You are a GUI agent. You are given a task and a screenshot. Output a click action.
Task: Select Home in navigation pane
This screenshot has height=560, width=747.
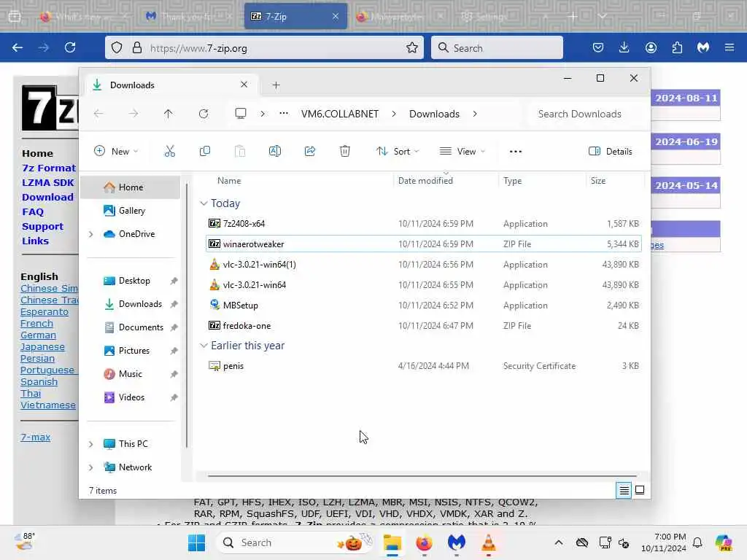(x=131, y=187)
